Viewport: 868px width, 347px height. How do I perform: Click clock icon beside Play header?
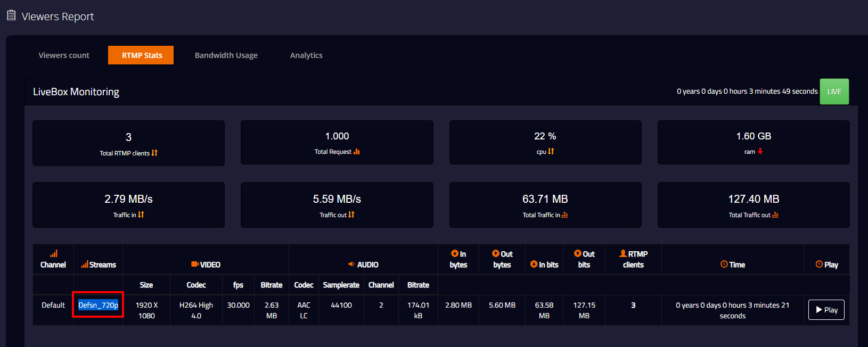pyautogui.click(x=819, y=264)
